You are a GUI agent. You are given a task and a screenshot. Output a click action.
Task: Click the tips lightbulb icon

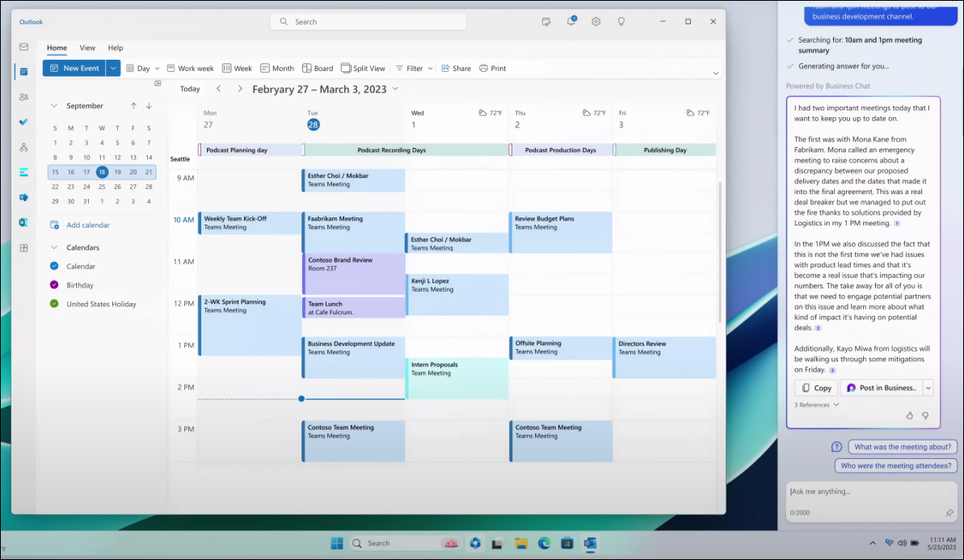click(621, 22)
